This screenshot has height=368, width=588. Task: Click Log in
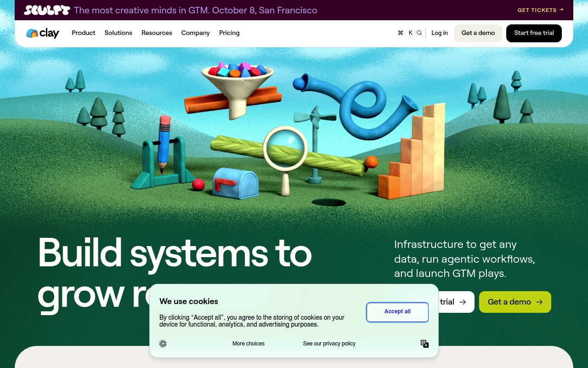[x=440, y=33]
